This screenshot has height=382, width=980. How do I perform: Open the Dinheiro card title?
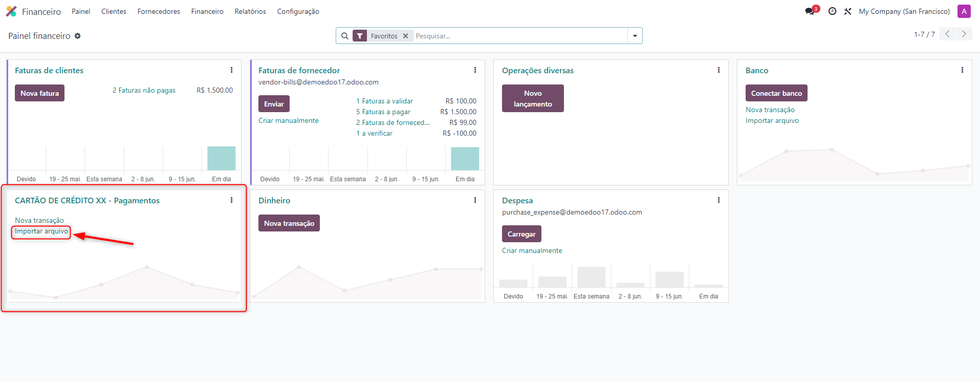tap(274, 201)
